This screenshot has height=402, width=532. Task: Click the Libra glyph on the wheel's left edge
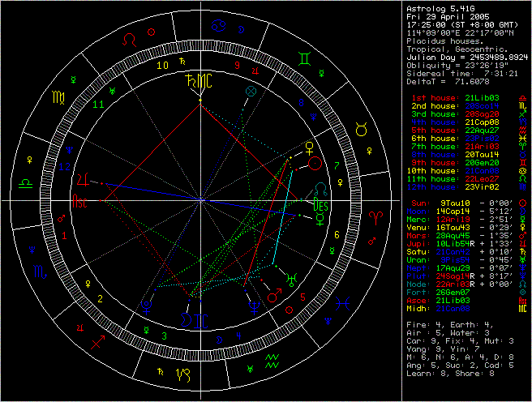coord(26,184)
